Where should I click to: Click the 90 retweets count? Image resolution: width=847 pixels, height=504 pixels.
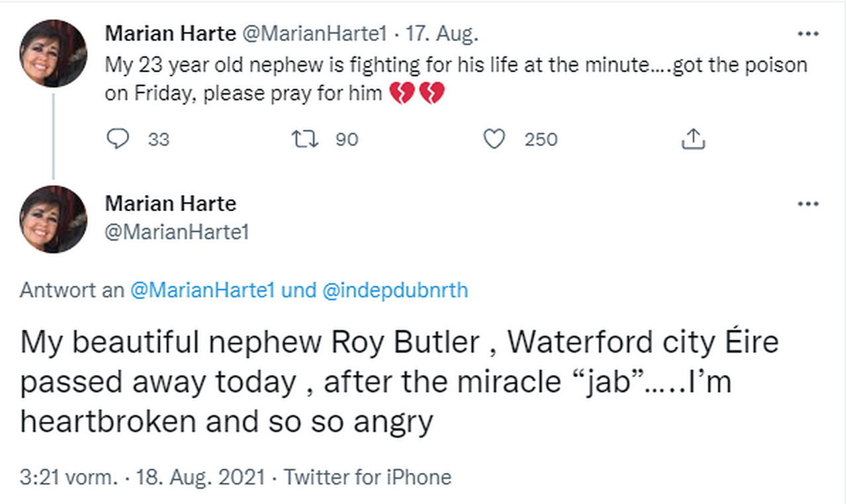point(347,140)
